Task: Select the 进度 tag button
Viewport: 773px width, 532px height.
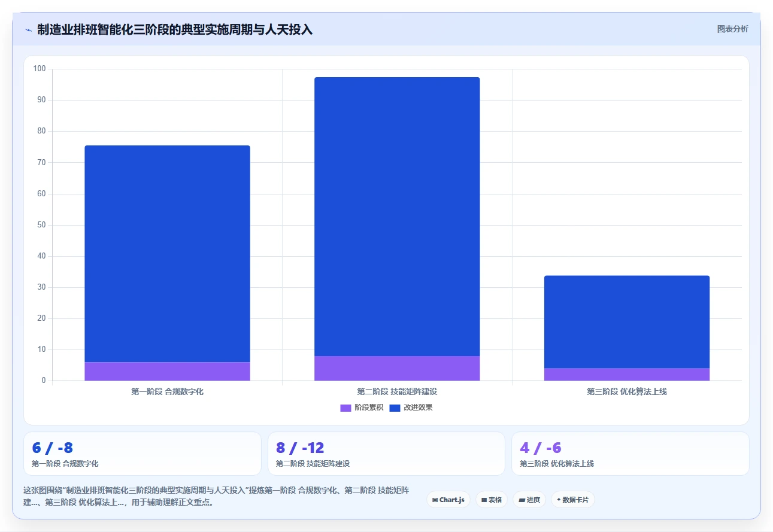Action: pyautogui.click(x=529, y=500)
